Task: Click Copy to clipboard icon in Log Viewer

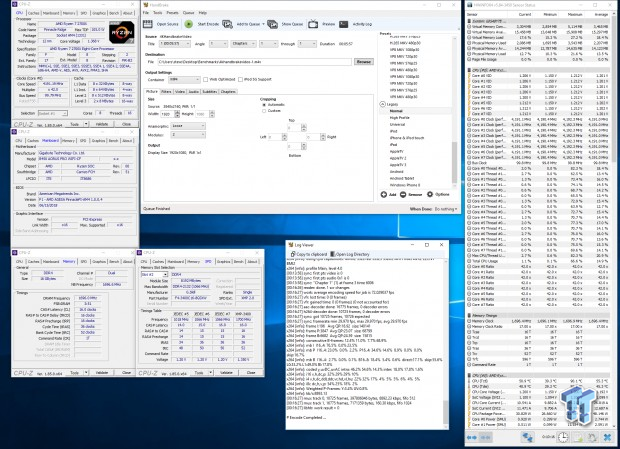Action: 293,254
